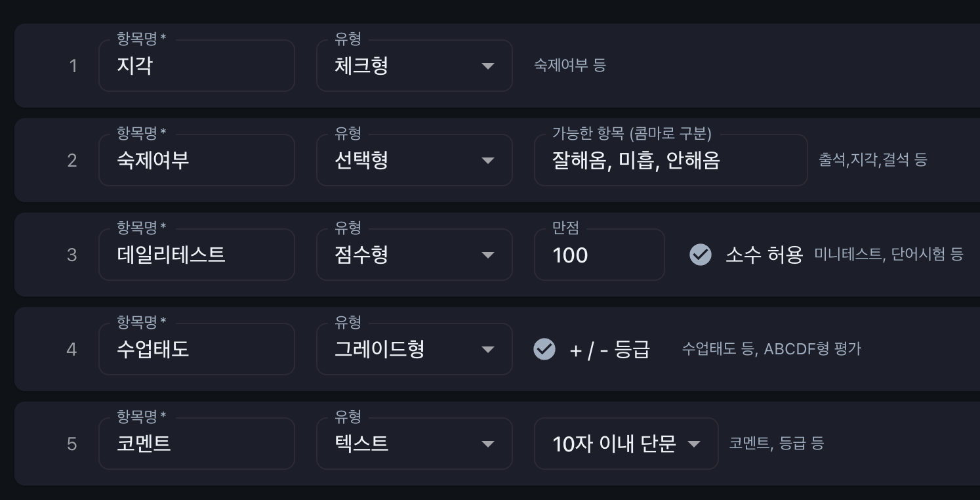Click the 데일리테스트 item name field
The image size is (980, 500).
(x=196, y=255)
